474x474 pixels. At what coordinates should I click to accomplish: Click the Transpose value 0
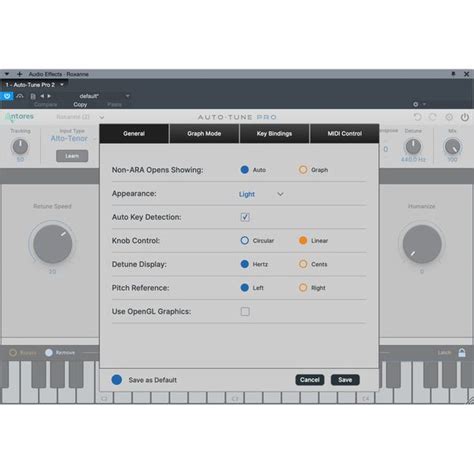pos(386,149)
